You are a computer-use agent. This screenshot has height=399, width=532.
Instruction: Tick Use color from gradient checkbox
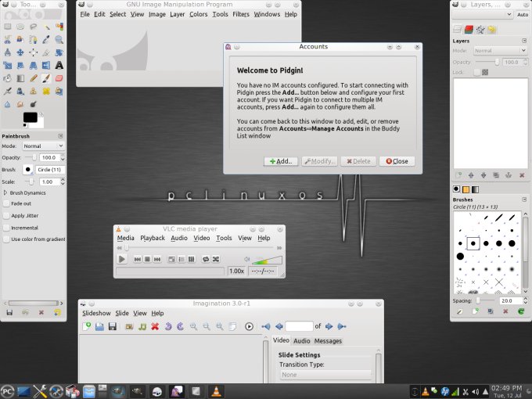7,239
